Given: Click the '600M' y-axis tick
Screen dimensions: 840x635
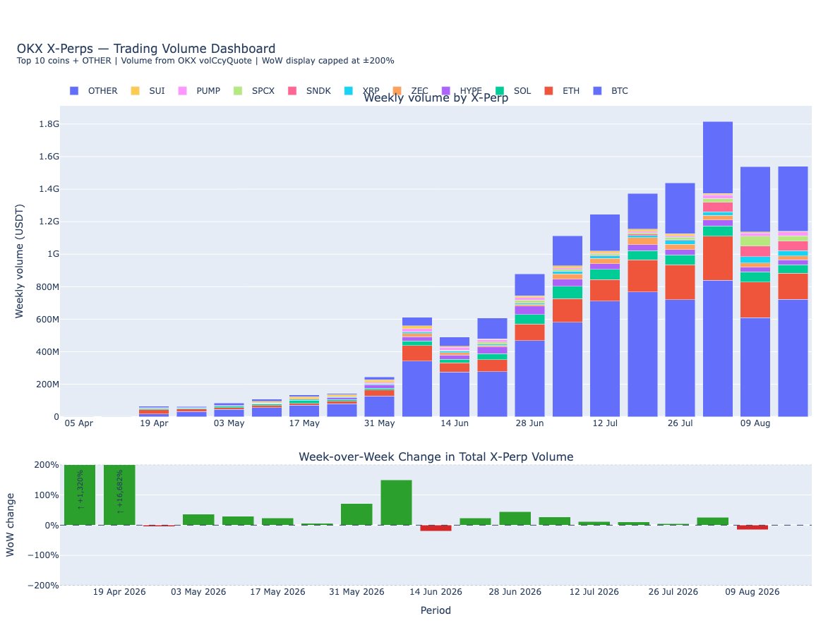Looking at the screenshot, I should point(47,320).
